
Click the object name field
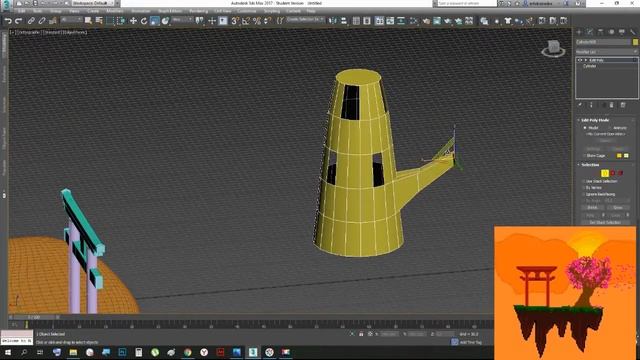(603, 42)
